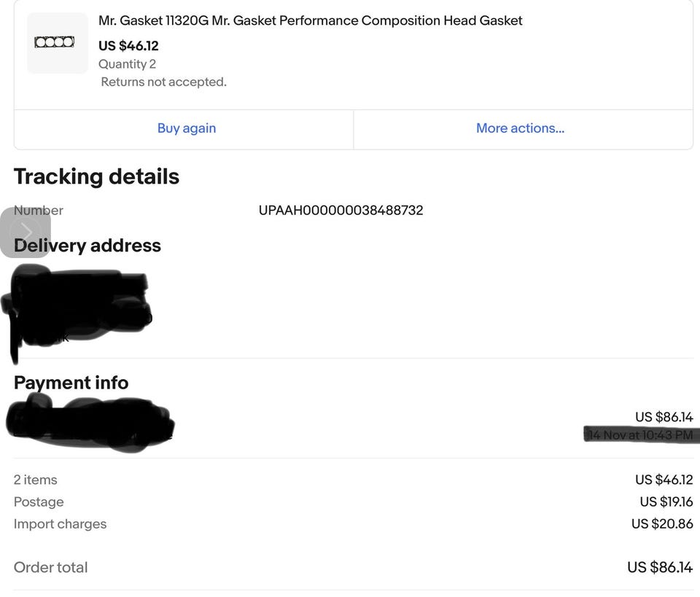Click the Payment info heading
700x597 pixels.
71,383
